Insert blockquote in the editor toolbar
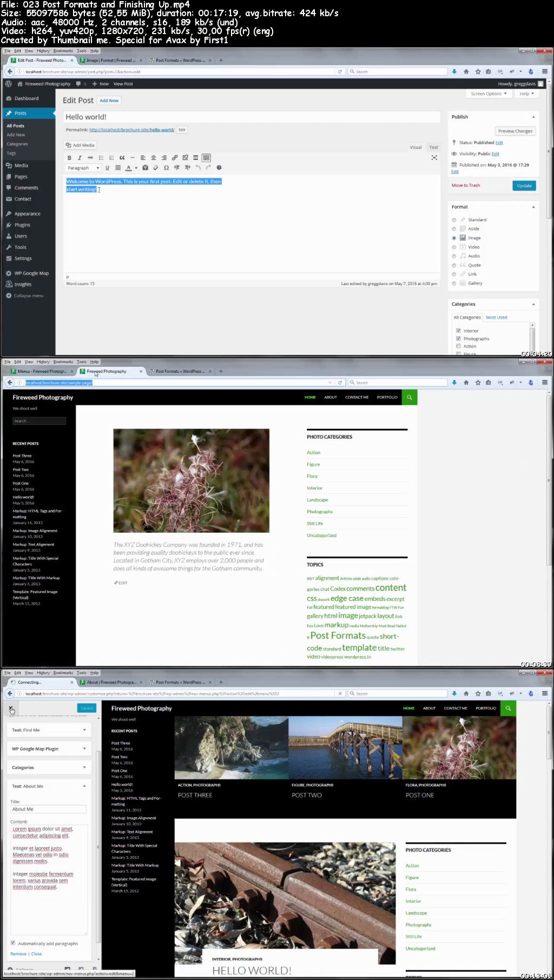The width and height of the screenshot is (554, 980). [x=122, y=158]
